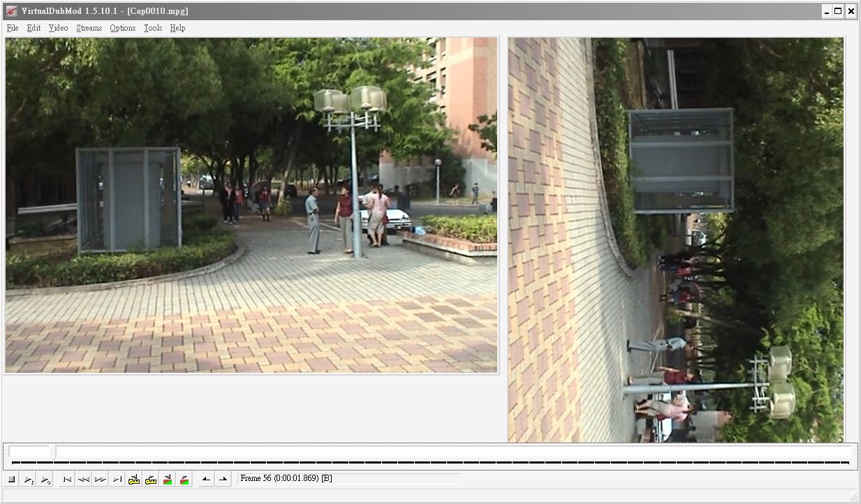Click the VirtualDubMod application icon in title bar
Screen dimensions: 861x504
pos(11,11)
